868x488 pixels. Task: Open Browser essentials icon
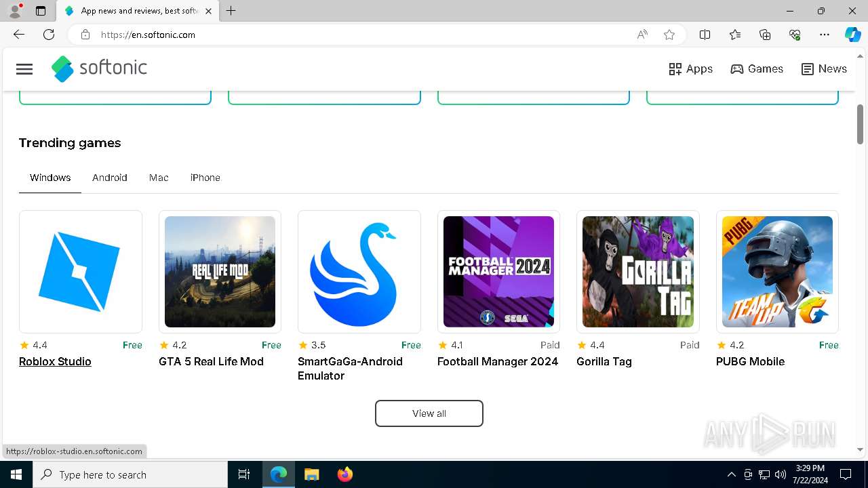[x=795, y=35]
